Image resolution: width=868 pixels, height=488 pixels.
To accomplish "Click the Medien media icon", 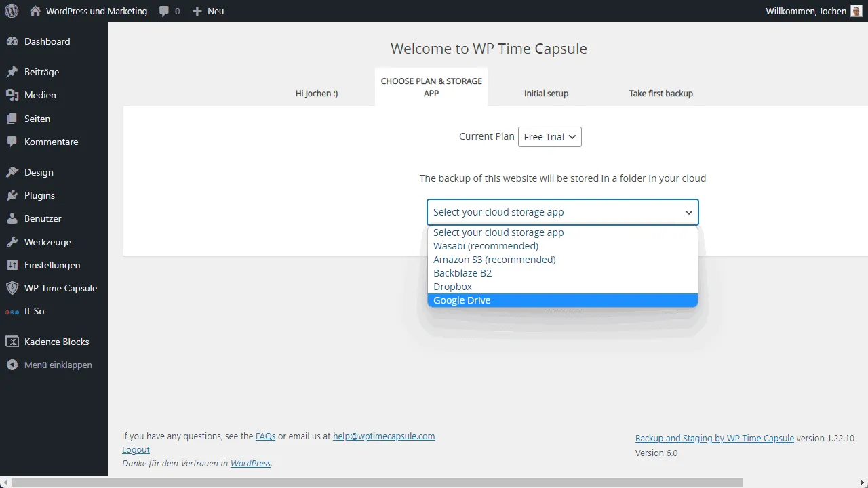I will 12,95.
